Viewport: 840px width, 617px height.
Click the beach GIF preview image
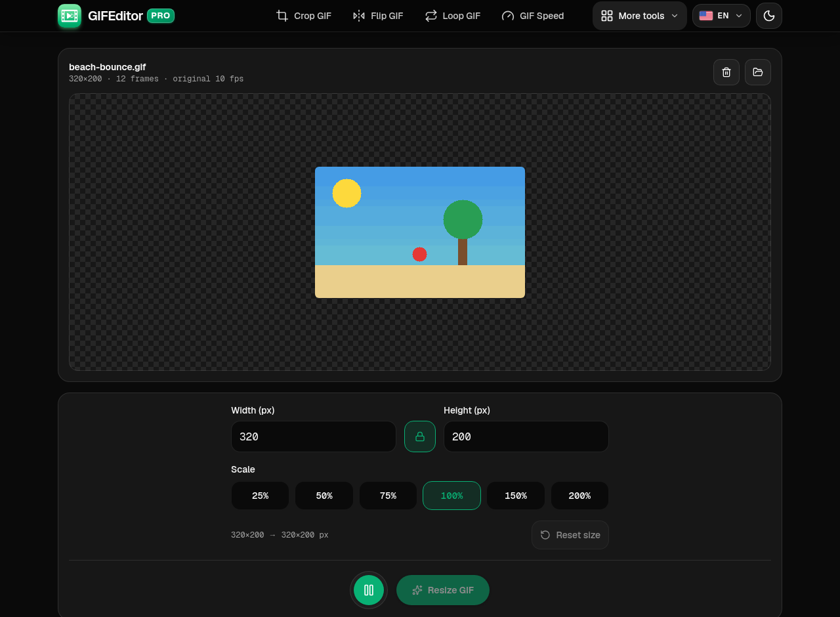(420, 232)
